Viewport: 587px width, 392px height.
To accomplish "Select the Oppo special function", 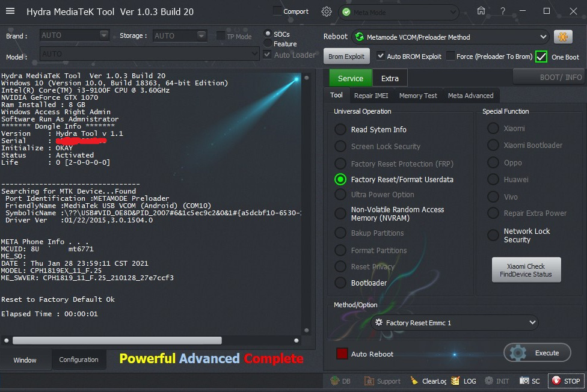I will pos(493,162).
